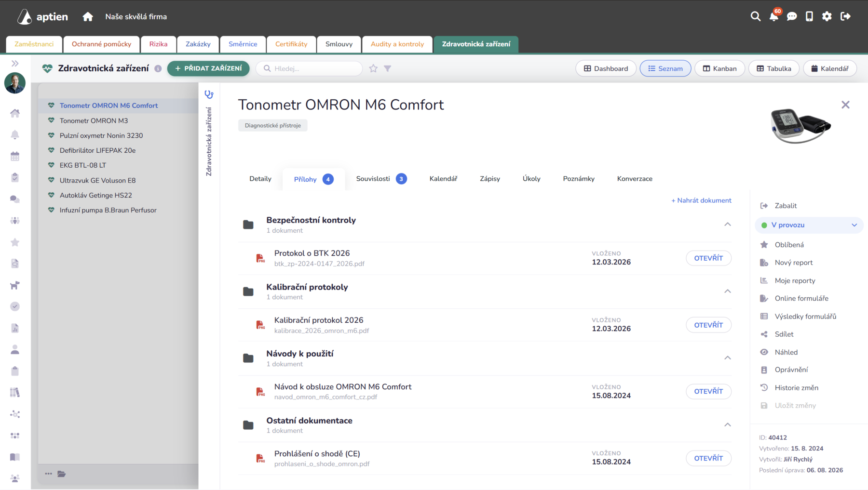Open the Úkoly tab
The width and height of the screenshot is (868, 490).
click(x=531, y=179)
